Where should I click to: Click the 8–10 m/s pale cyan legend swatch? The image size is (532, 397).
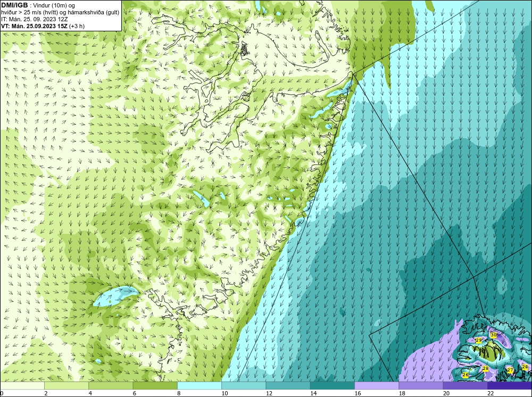coord(199,386)
